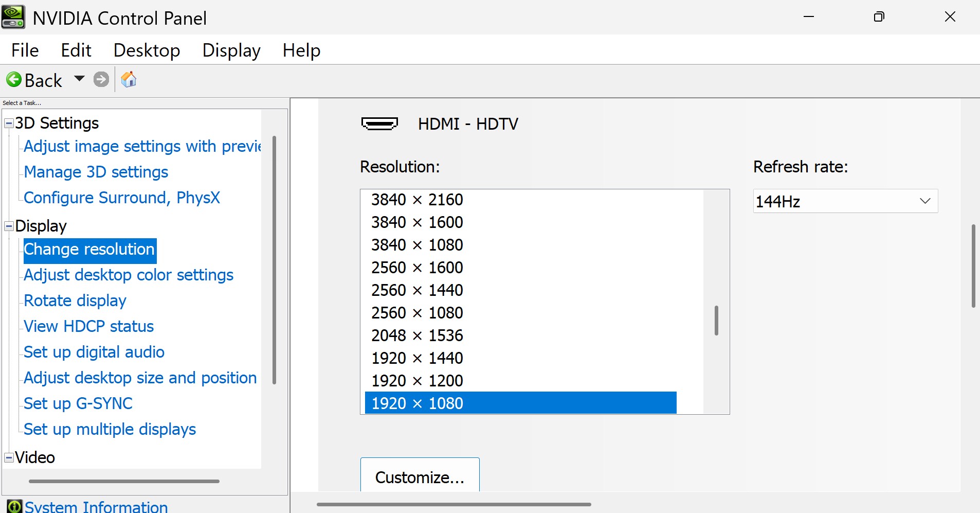Select 3840 × 1080 resolution
980x513 pixels.
click(520, 245)
